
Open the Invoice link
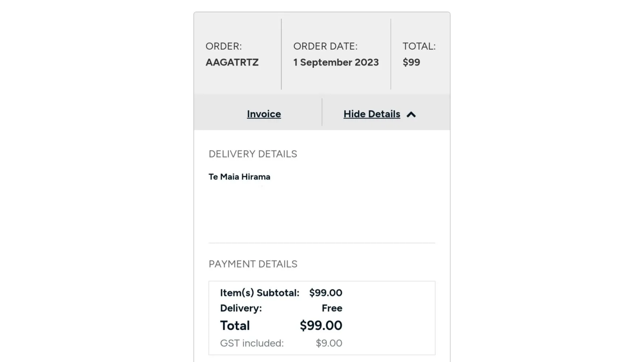[x=264, y=114]
